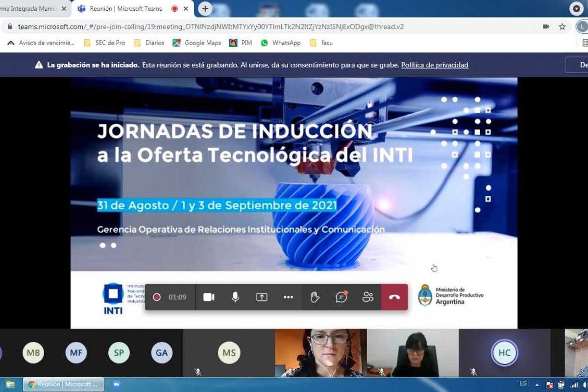Hang up the call with the red button
The width and height of the screenshot is (588, 392).
[x=394, y=297]
